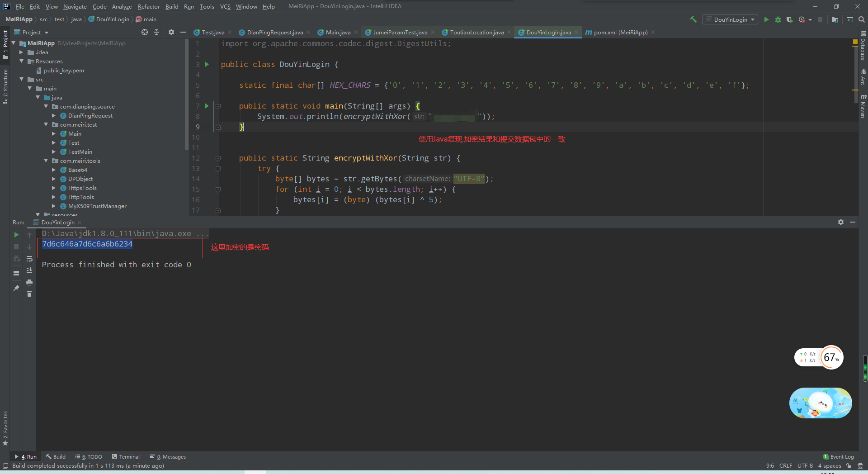
Task: Start debugging with the green bug icon
Action: 778,19
